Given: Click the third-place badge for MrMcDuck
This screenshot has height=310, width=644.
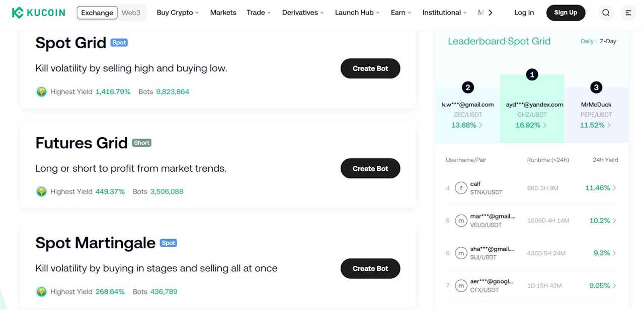Looking at the screenshot, I should (x=596, y=87).
